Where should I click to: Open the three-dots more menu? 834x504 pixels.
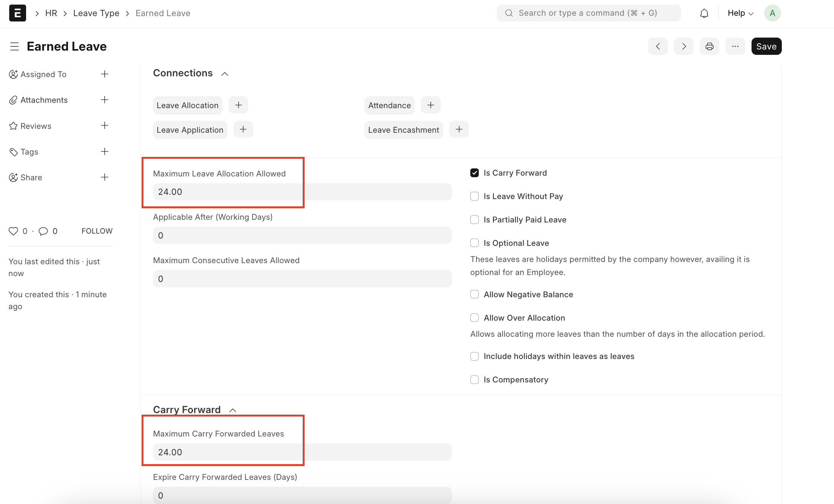735,46
